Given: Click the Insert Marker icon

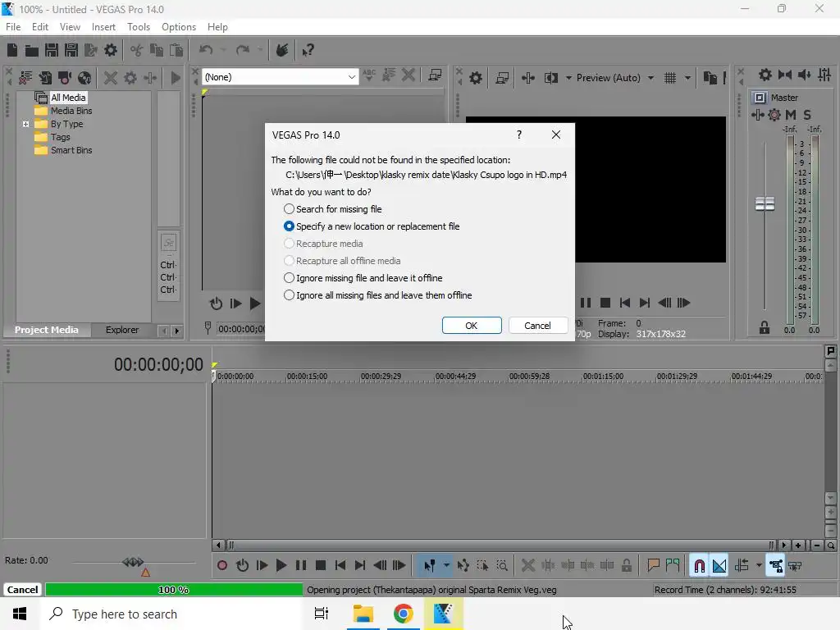Looking at the screenshot, I should coord(653,565).
